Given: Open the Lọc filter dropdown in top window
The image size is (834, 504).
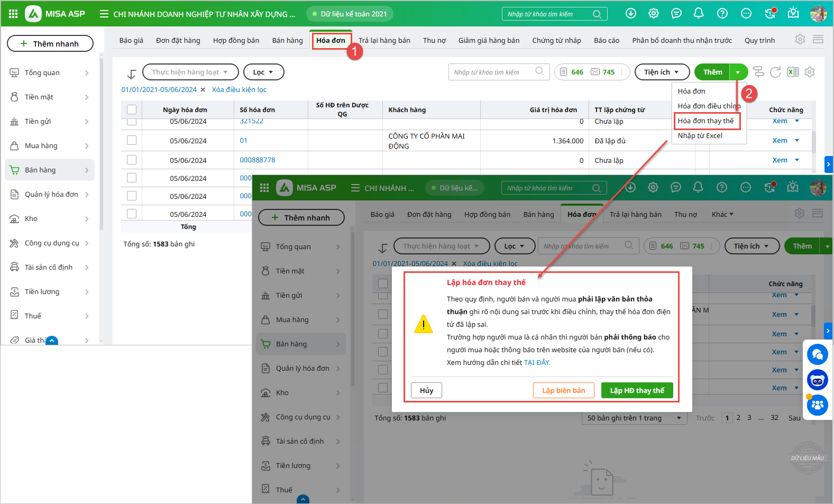Looking at the screenshot, I should pos(263,72).
